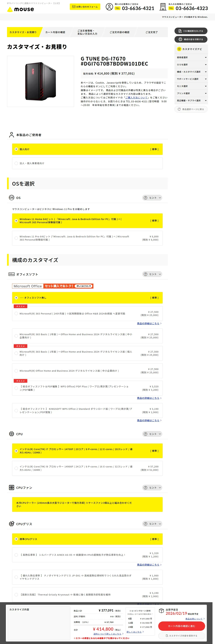Image resolution: width=215 pixels, height=644 pixels.
Task: Open the カート内容の確認 step tab
Action: click(55, 32)
